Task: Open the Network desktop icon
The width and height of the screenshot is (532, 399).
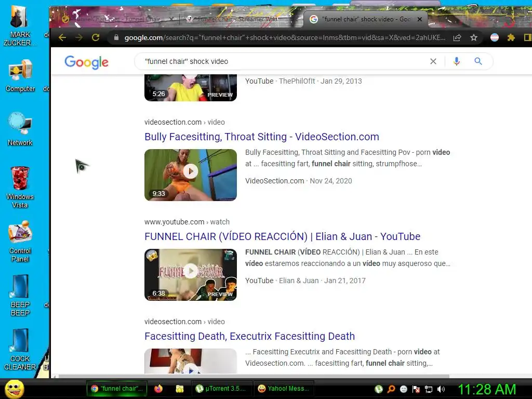Action: 20,129
